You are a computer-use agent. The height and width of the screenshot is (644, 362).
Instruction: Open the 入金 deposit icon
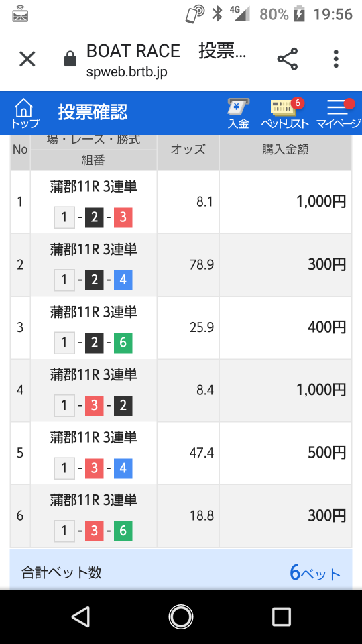[x=239, y=114]
